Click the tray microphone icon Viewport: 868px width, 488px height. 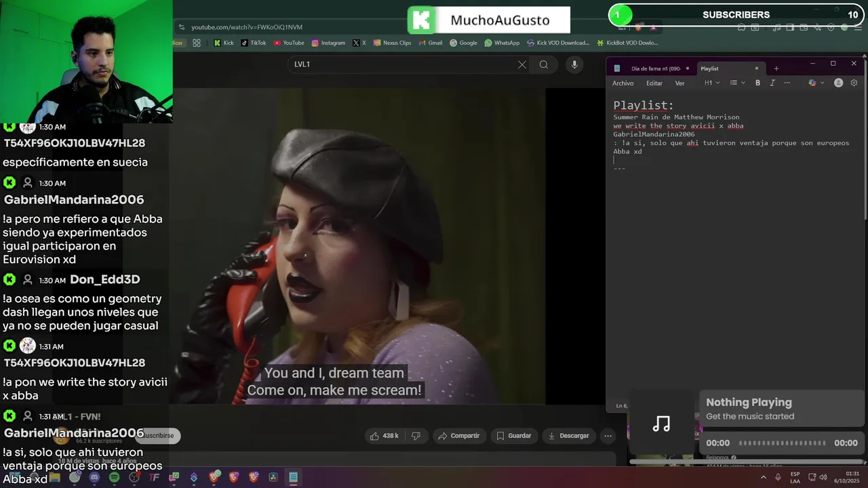click(x=778, y=478)
